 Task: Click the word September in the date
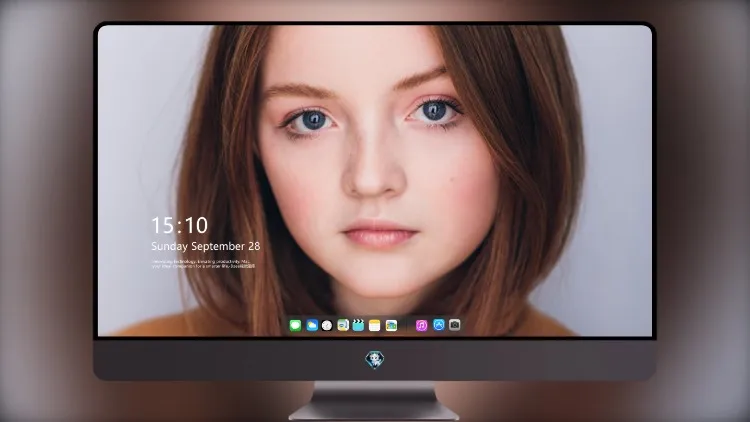tap(218, 246)
